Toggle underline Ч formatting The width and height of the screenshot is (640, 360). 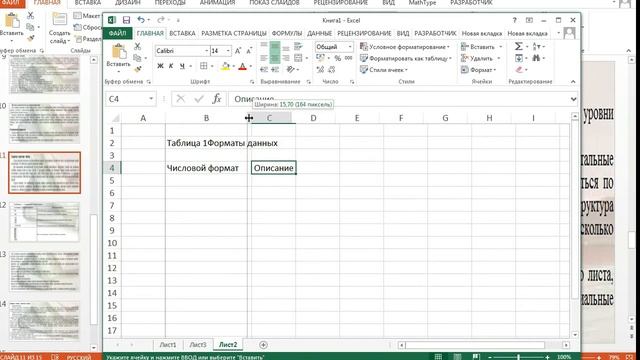click(x=182, y=66)
